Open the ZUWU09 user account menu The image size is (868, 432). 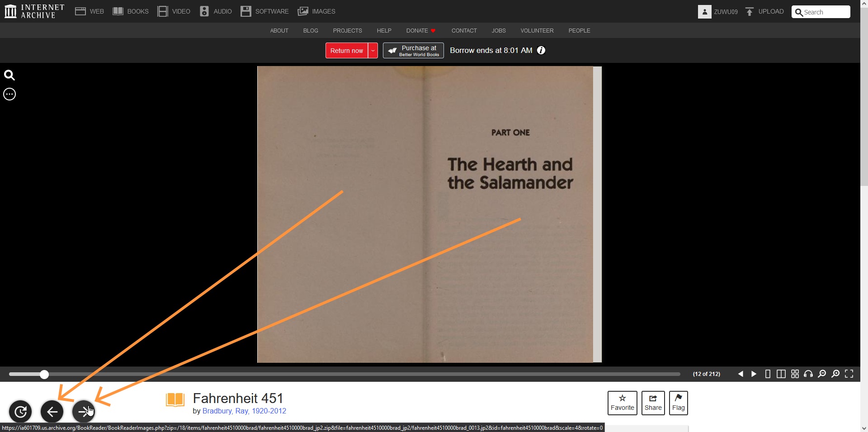718,12
